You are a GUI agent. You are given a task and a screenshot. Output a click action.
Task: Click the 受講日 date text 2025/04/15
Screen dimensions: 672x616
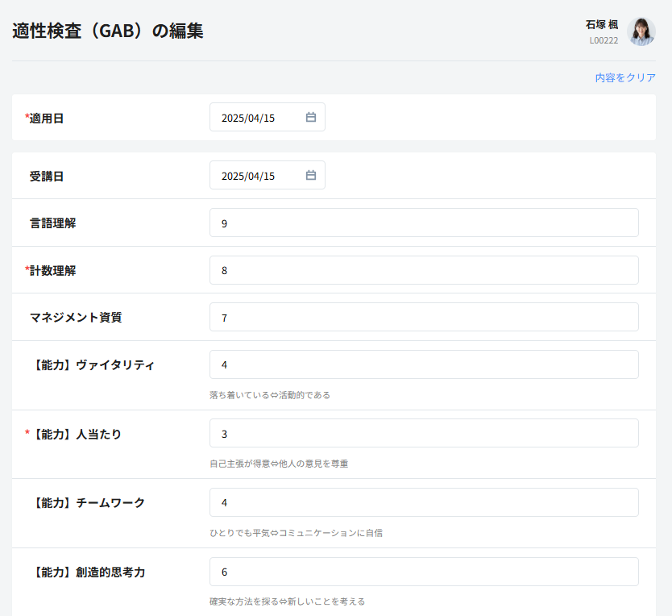click(x=248, y=176)
